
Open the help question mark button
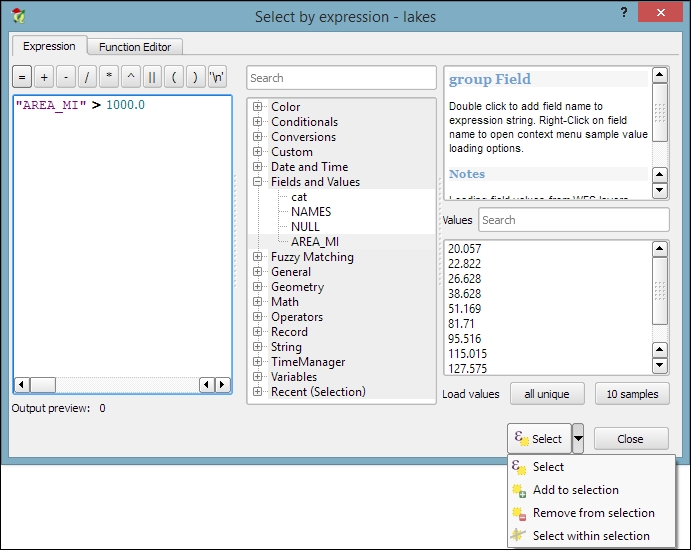coord(624,12)
